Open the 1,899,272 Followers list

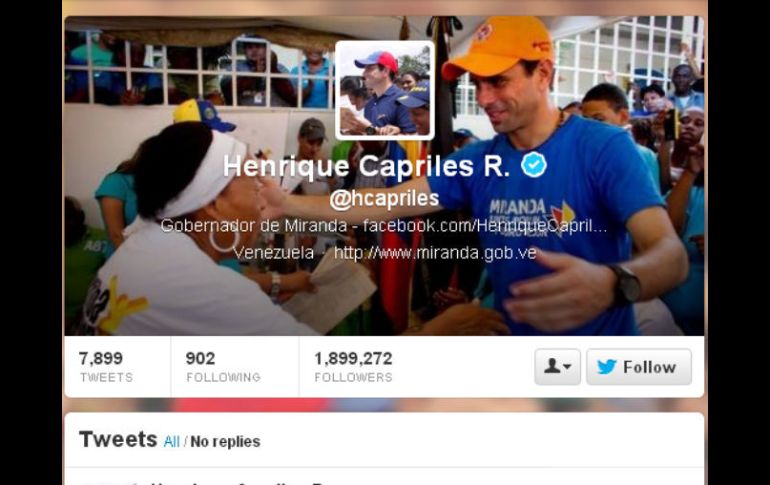[x=354, y=367]
